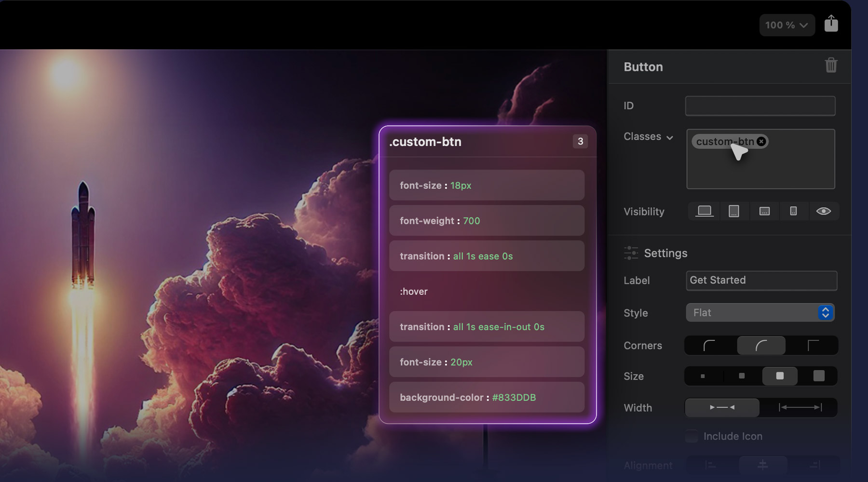Select the tablet portrait visibility icon

coord(734,211)
